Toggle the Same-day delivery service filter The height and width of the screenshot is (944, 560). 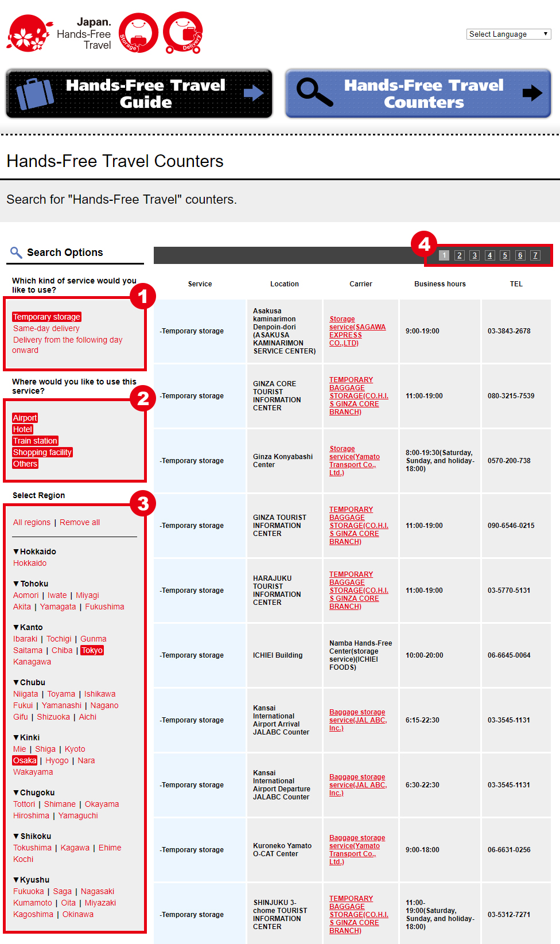point(46,328)
